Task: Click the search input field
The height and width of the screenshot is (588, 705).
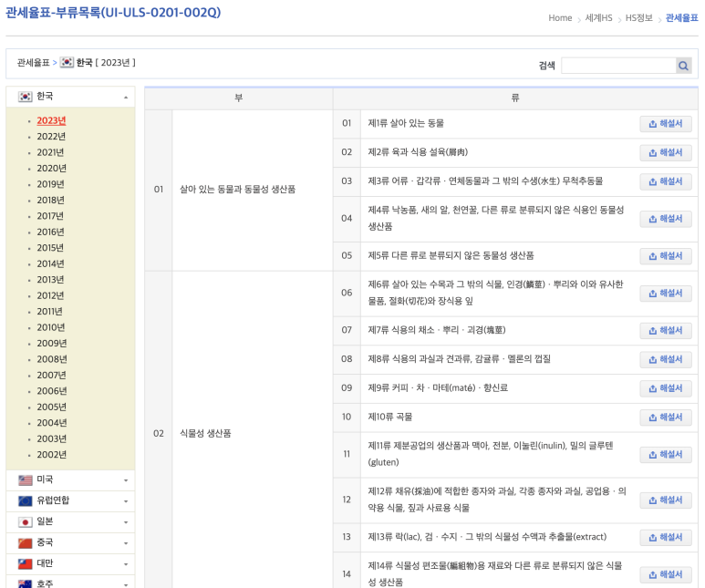Action: click(618, 66)
